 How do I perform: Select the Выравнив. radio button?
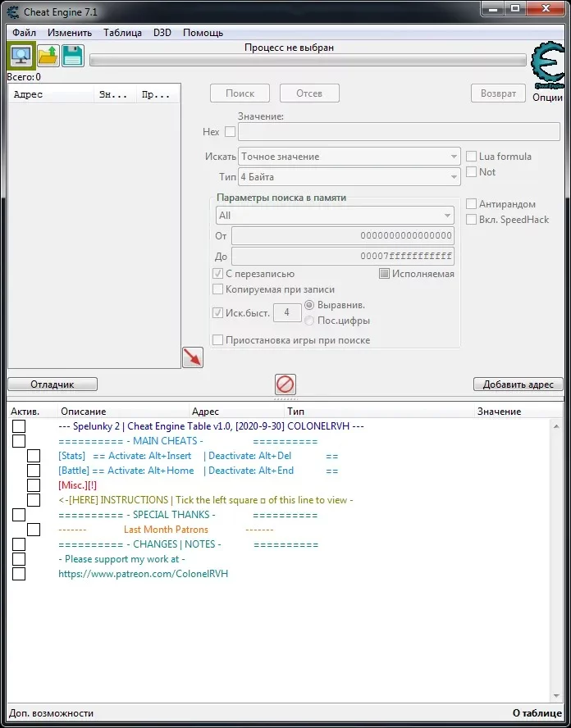309,305
